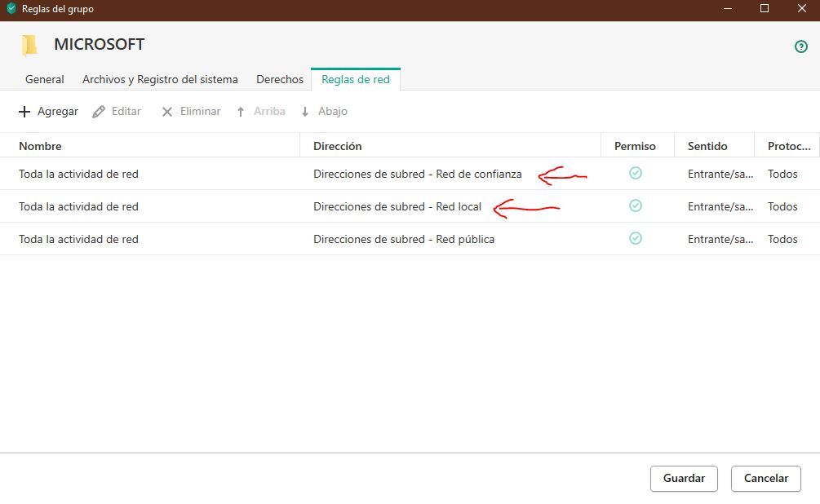Click the plus icon to add a rule
This screenshot has width=820, height=504.
click(x=24, y=112)
